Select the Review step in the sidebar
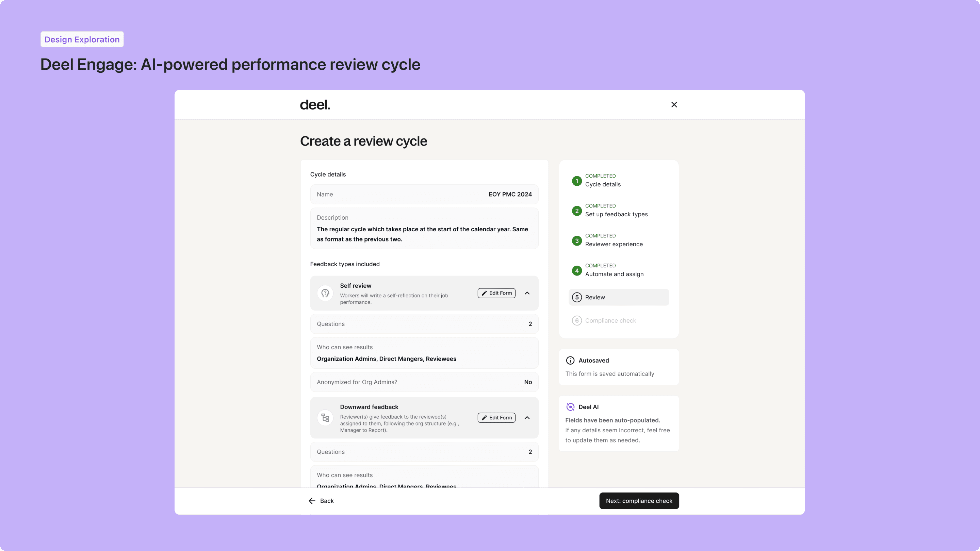 click(618, 297)
